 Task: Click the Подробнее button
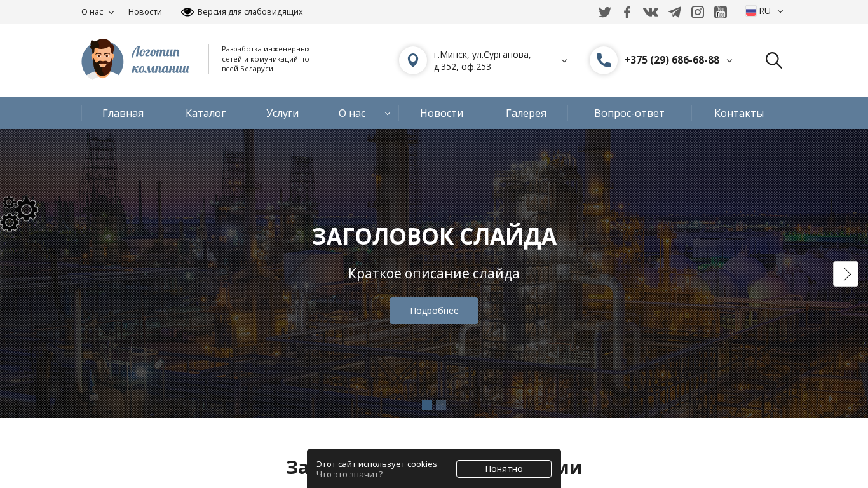coord(434,311)
